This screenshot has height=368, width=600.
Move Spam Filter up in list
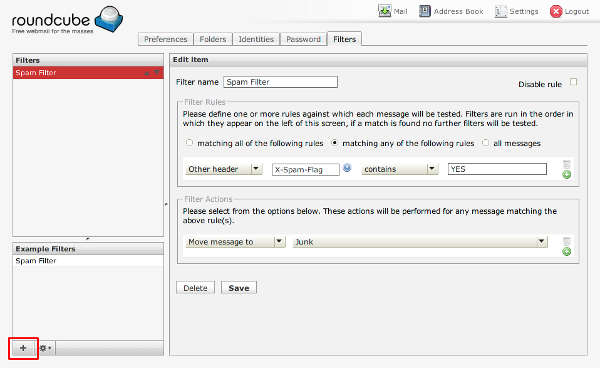147,73
